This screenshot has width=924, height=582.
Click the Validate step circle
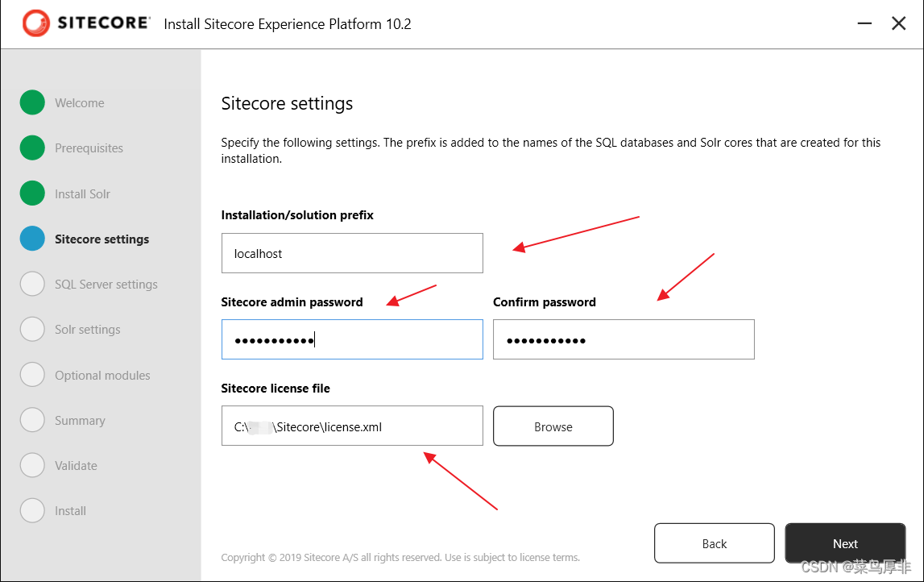(32, 465)
